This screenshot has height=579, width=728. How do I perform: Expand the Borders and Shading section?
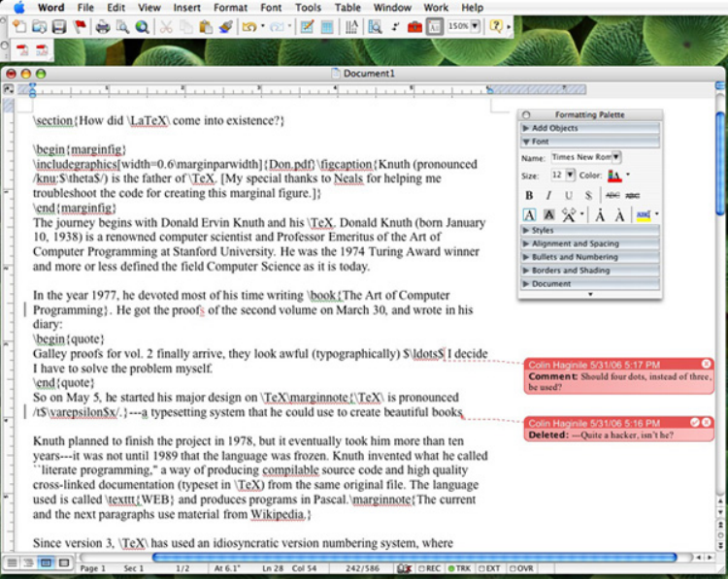click(x=590, y=270)
